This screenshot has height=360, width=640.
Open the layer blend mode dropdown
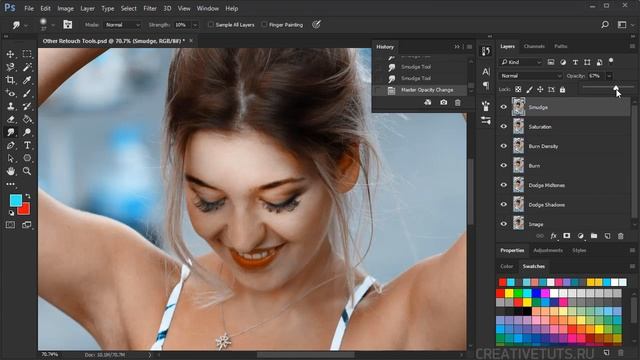530,76
